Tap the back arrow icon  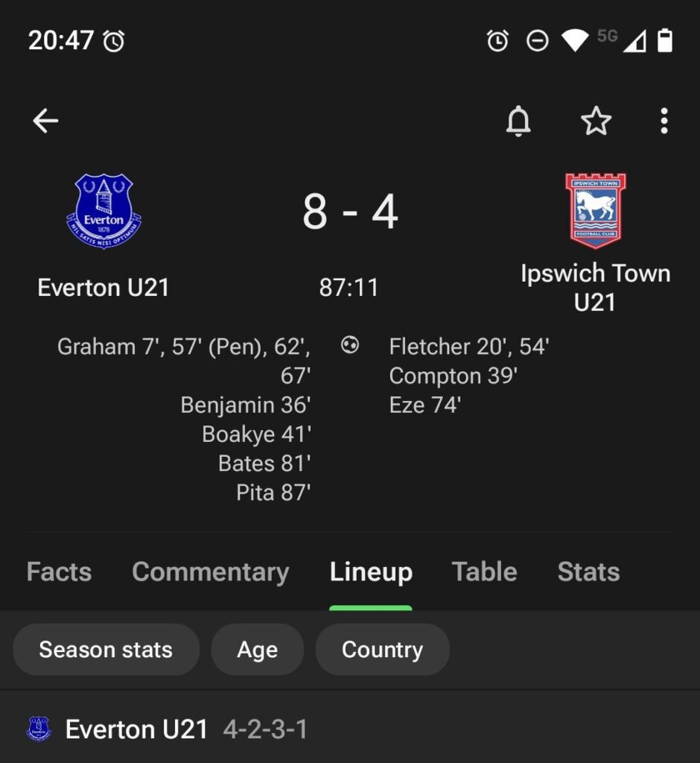click(x=45, y=121)
